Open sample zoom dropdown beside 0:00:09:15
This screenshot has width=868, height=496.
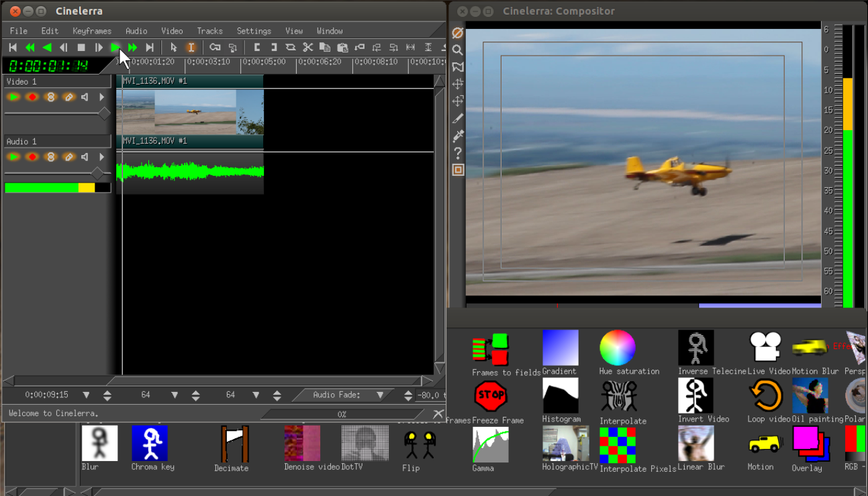click(x=86, y=395)
